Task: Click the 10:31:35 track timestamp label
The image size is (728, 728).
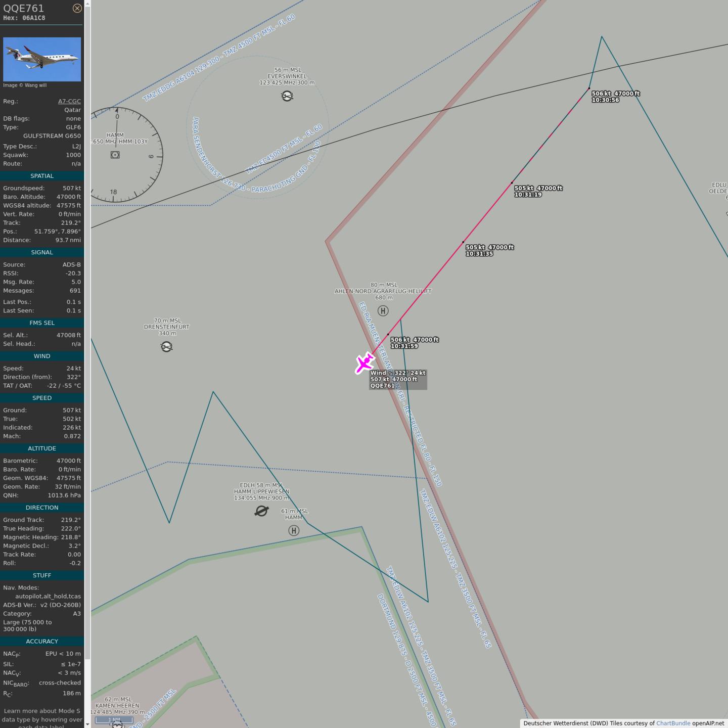Action: click(479, 254)
